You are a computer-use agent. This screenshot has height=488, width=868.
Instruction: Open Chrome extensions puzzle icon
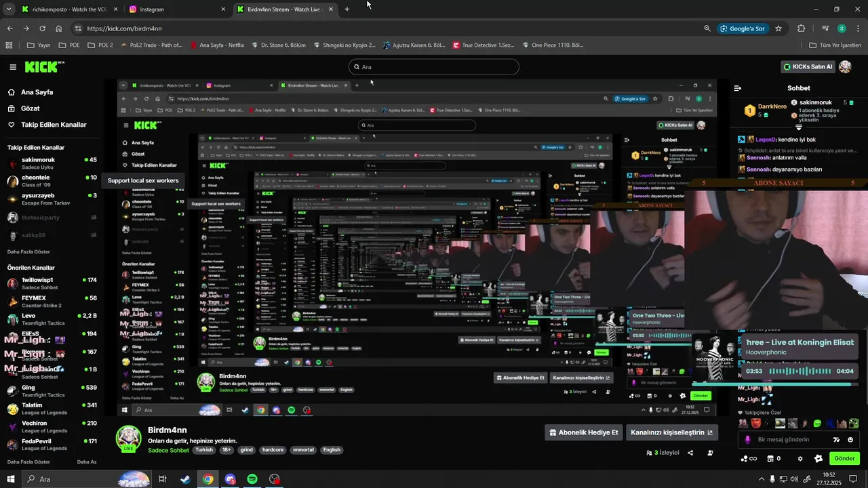point(801,28)
